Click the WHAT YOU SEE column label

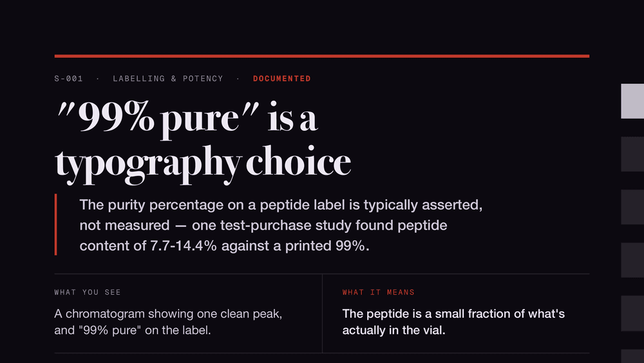[x=88, y=292]
